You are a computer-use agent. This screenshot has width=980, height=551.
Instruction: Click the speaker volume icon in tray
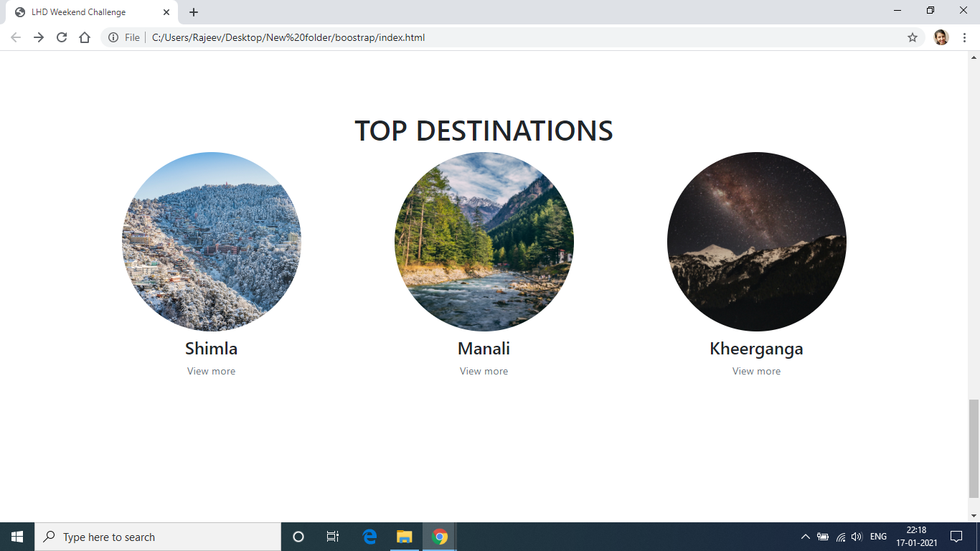pos(857,537)
